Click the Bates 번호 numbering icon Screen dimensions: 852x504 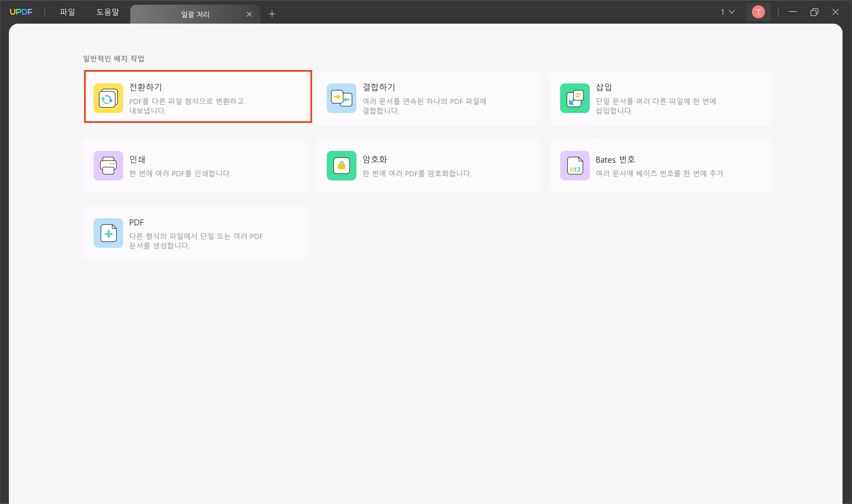[574, 166]
